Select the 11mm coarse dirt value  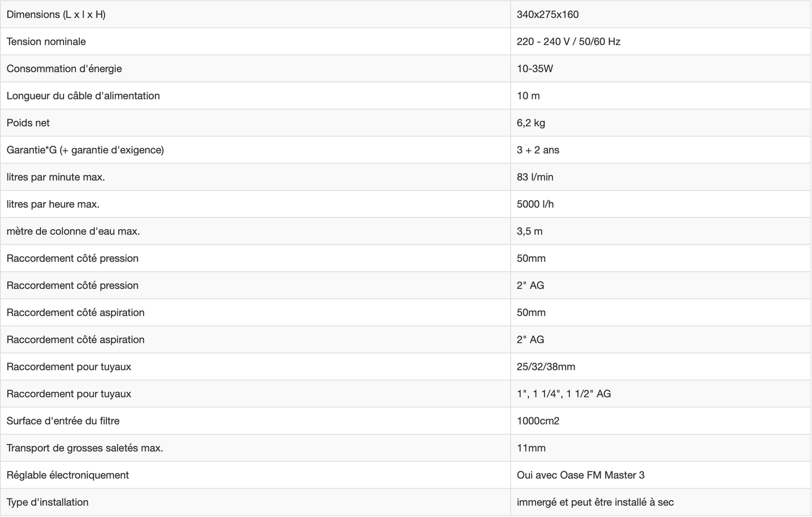531,448
